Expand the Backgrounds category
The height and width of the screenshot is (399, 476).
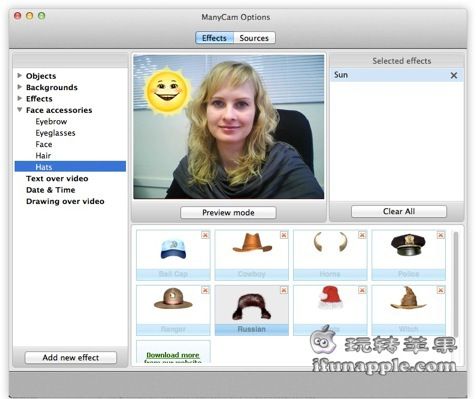20,87
